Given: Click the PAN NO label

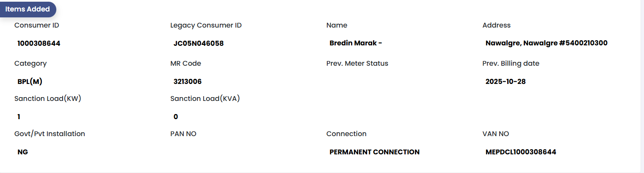Looking at the screenshot, I should [183, 134].
